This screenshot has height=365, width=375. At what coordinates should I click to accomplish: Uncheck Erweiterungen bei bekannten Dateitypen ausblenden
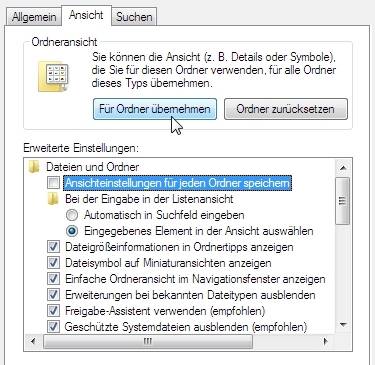pos(53,295)
